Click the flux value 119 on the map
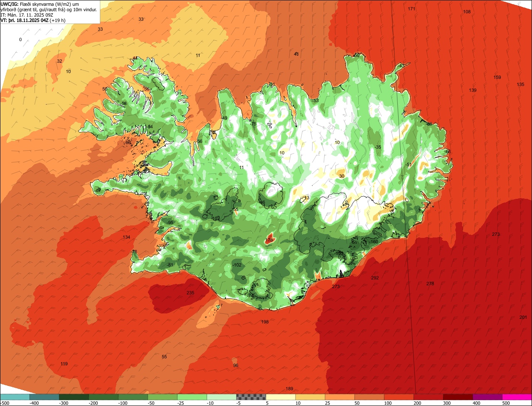This screenshot has width=532, height=406. click(x=64, y=364)
